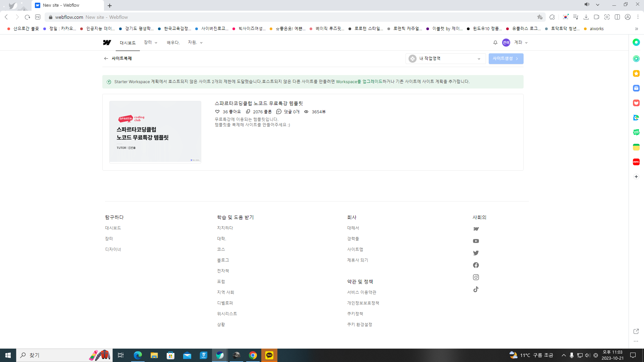Screen dimensions: 644x362
Task: Click the Sparta template thumbnail
Action: [155, 132]
